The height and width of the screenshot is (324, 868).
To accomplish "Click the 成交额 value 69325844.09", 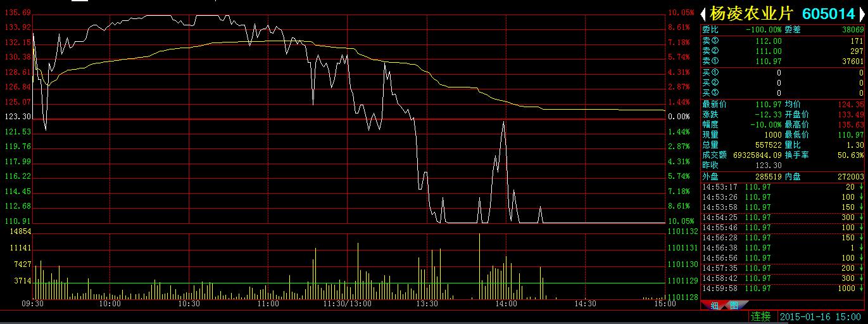I will [x=757, y=155].
